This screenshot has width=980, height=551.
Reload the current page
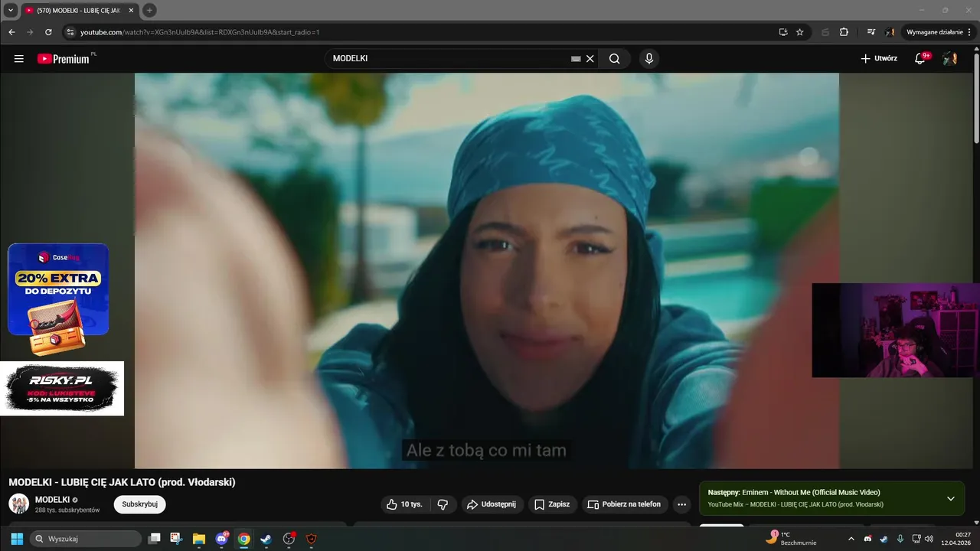click(x=48, y=32)
